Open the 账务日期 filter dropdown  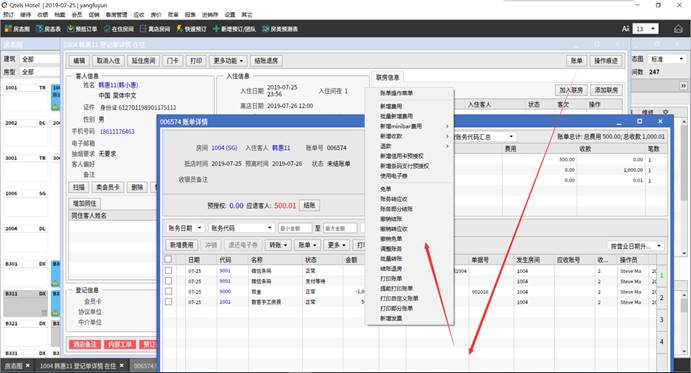pyautogui.click(x=185, y=228)
